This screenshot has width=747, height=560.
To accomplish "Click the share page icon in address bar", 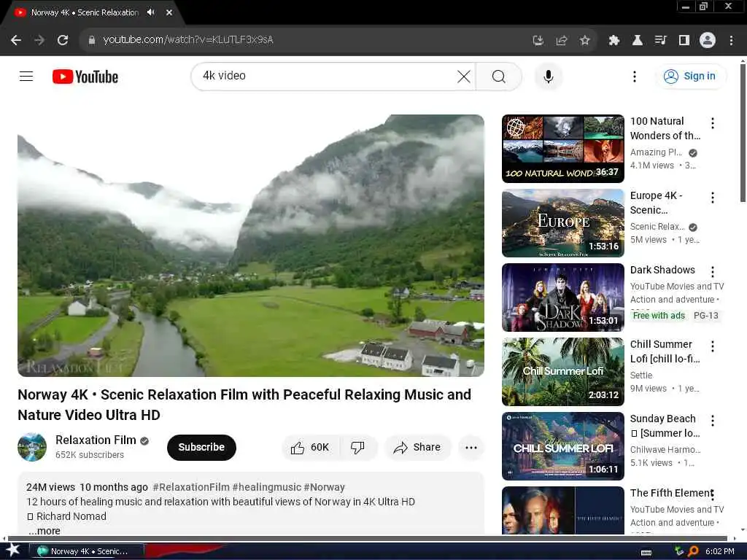I will click(562, 41).
